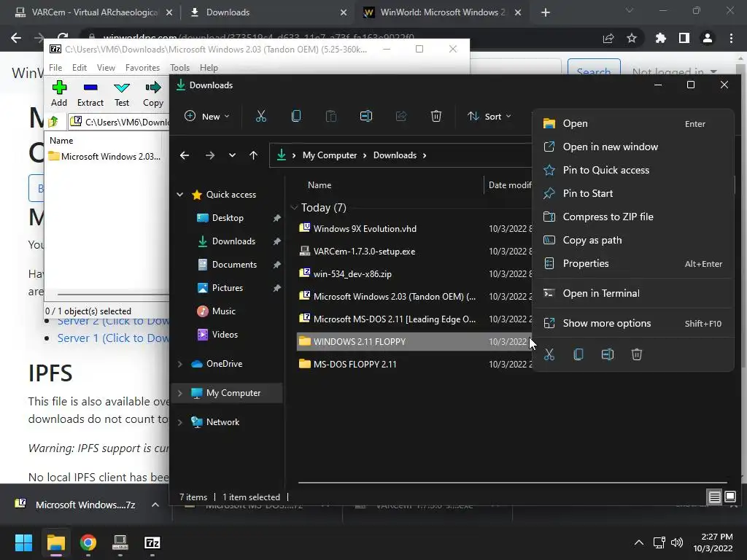This screenshot has width=747, height=560.
Task: Open Desktop in Quick access
Action: [228, 218]
